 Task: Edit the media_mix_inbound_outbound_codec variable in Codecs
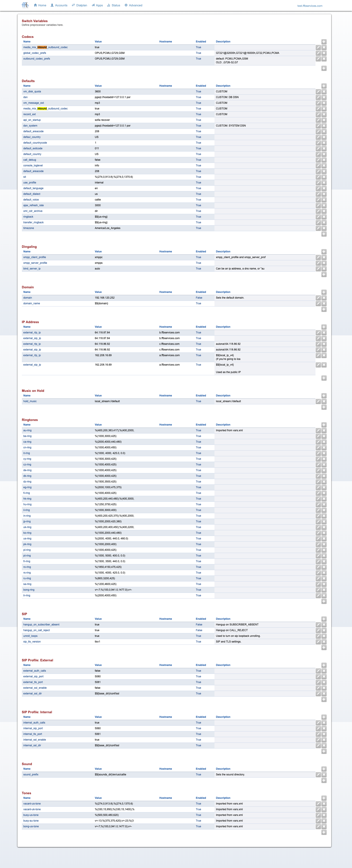[x=318, y=48]
